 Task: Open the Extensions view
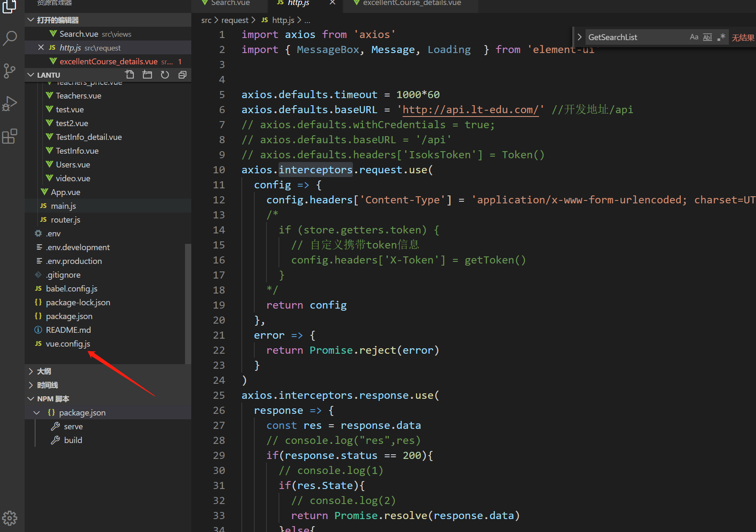pos(10,136)
